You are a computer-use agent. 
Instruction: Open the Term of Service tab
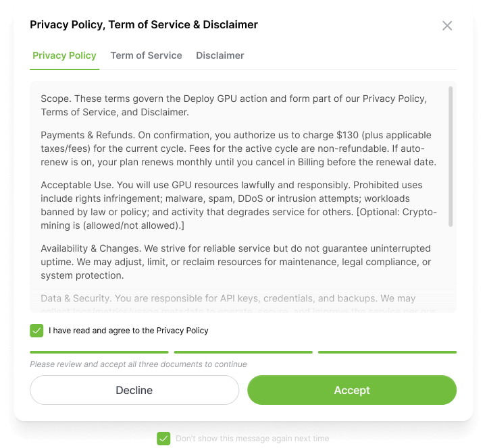pyautogui.click(x=146, y=55)
